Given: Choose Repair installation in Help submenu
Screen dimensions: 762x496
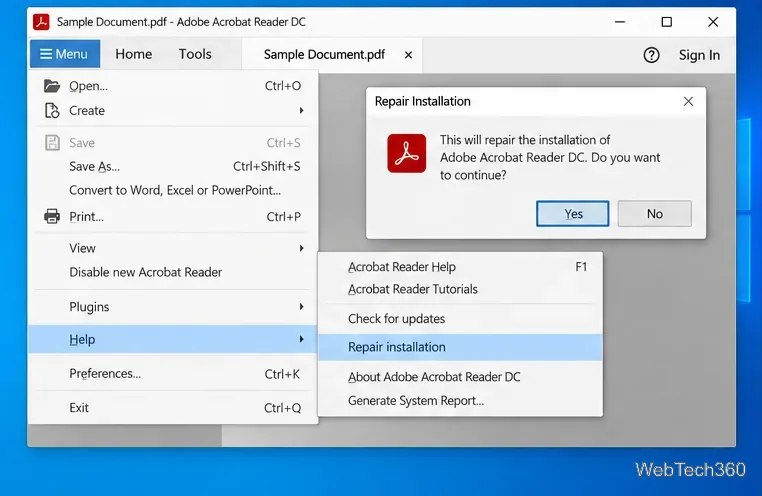Looking at the screenshot, I should pyautogui.click(x=460, y=347).
